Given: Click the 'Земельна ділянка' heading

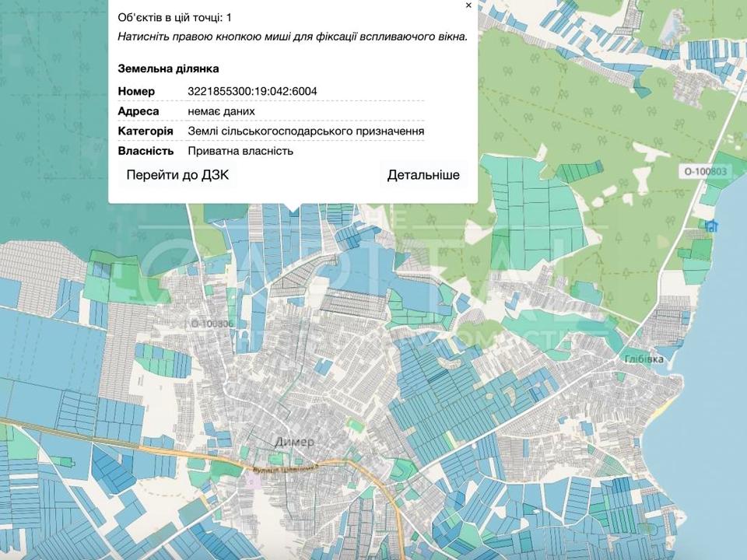Looking at the screenshot, I should click(x=168, y=68).
